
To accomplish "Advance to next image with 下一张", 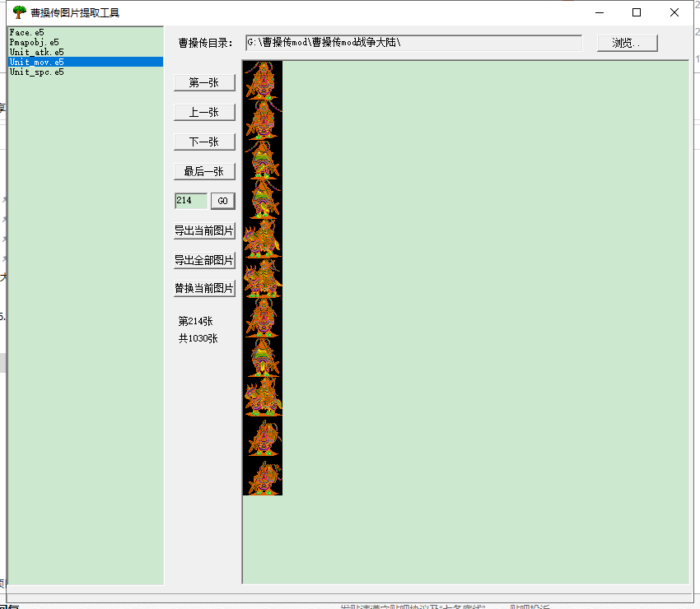I will click(x=204, y=142).
